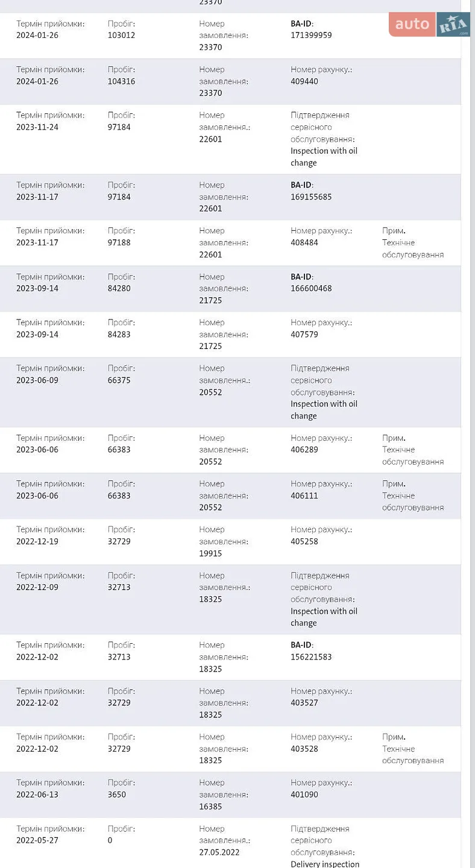Click invoice number 408484
The image size is (475, 868).
point(304,243)
